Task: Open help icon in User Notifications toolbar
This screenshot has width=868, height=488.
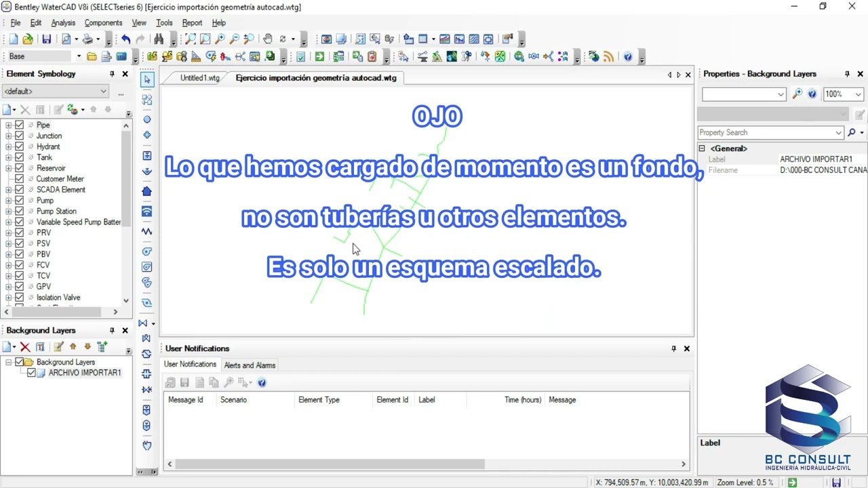Action: pos(262,383)
